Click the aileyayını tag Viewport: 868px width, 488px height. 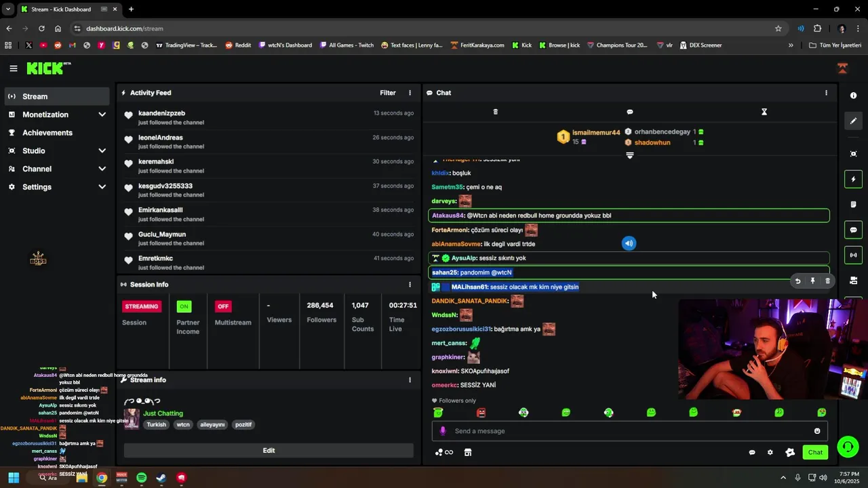212,425
